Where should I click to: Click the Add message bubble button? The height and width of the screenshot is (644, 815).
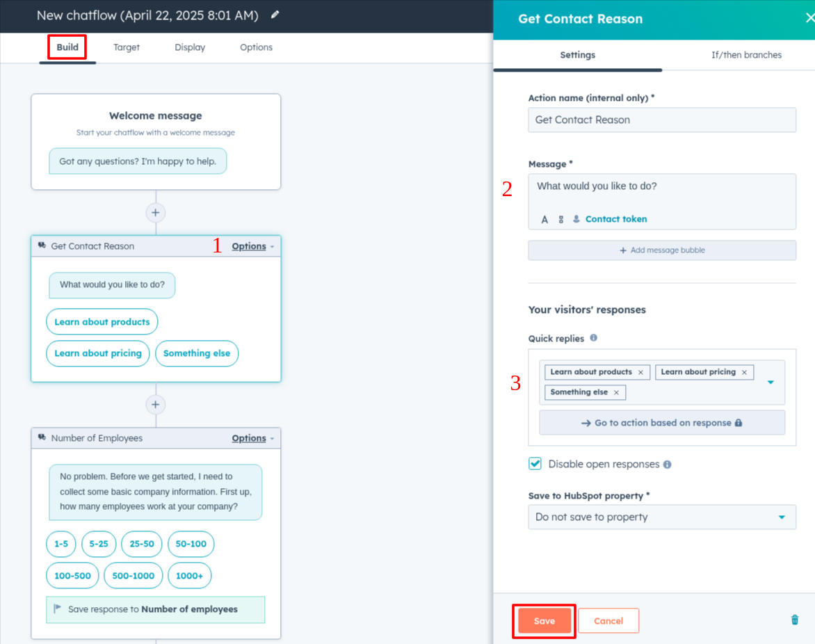pos(661,250)
